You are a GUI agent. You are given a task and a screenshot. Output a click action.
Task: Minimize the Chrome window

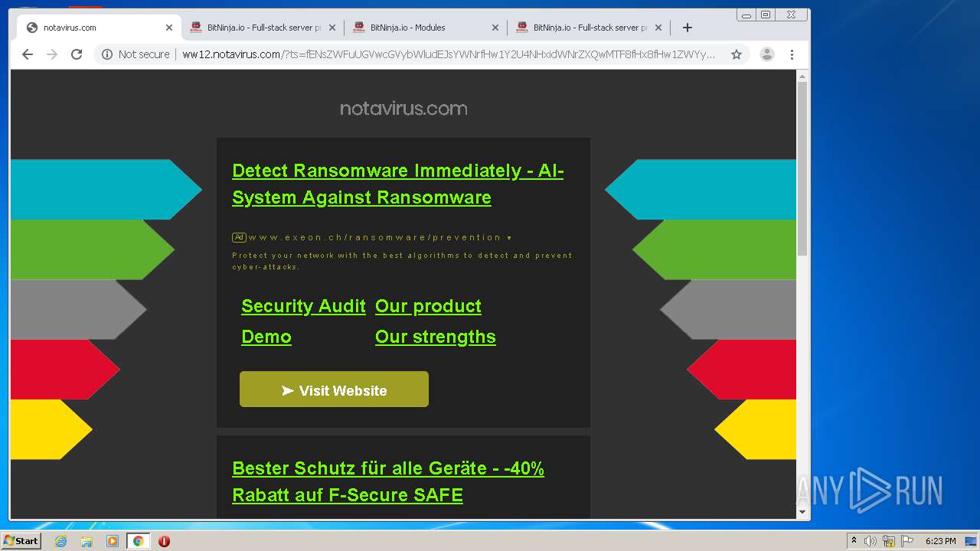(746, 15)
